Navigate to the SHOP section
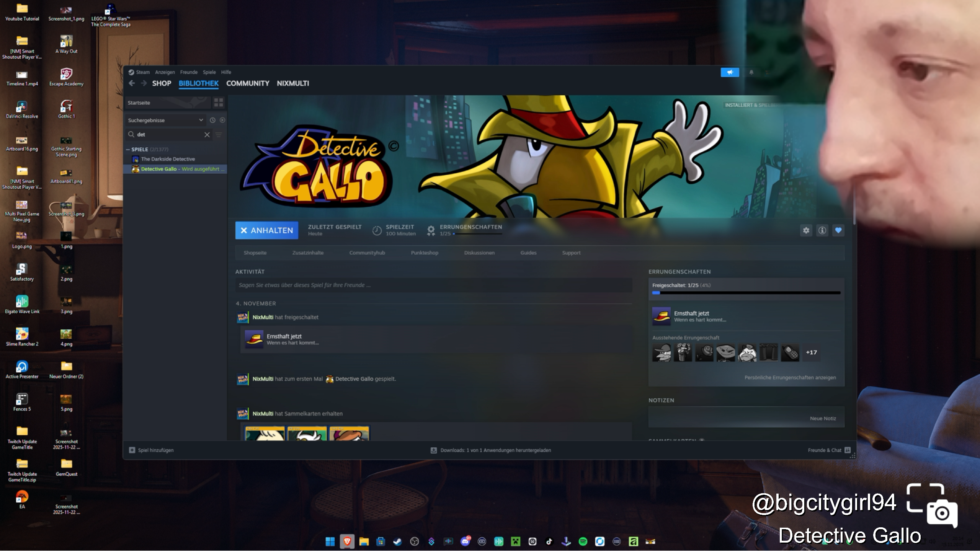This screenshot has height=551, width=980. [x=162, y=83]
